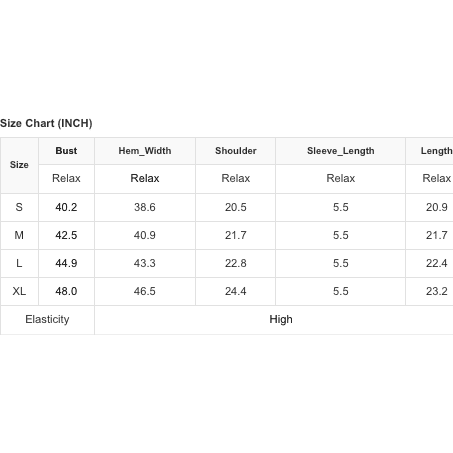Click the Shoulder column header
This screenshot has height=453, width=453.
pos(236,151)
